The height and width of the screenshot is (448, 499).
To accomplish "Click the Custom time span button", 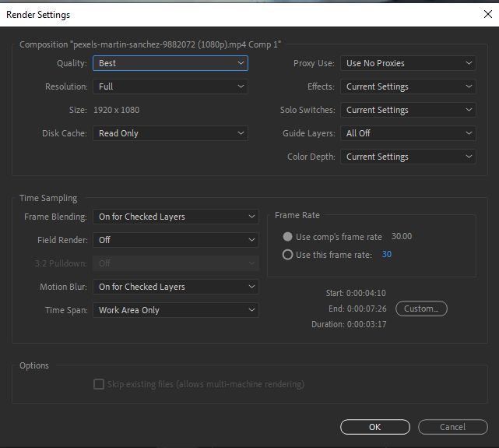I will 421,309.
